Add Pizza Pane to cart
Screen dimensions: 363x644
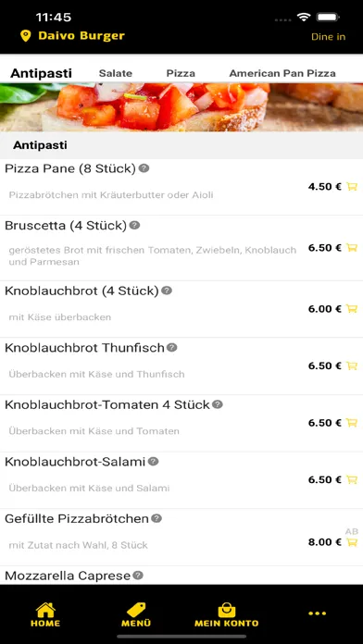(352, 187)
